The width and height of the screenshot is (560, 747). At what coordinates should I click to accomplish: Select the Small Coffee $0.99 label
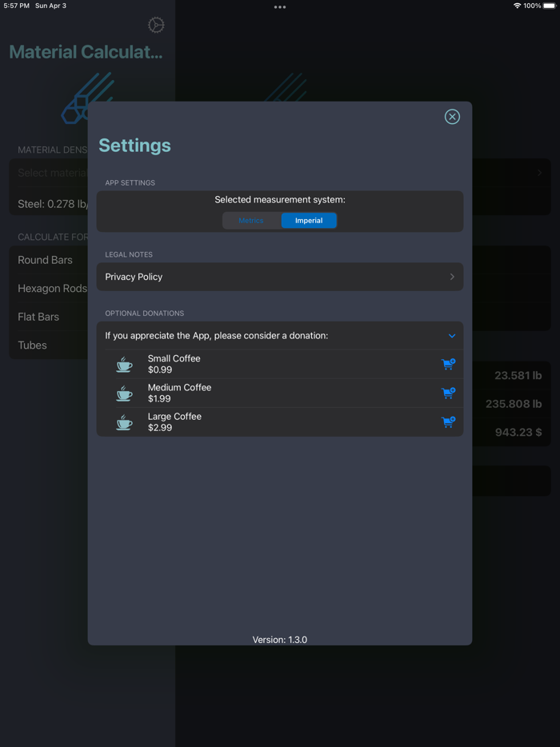point(174,364)
